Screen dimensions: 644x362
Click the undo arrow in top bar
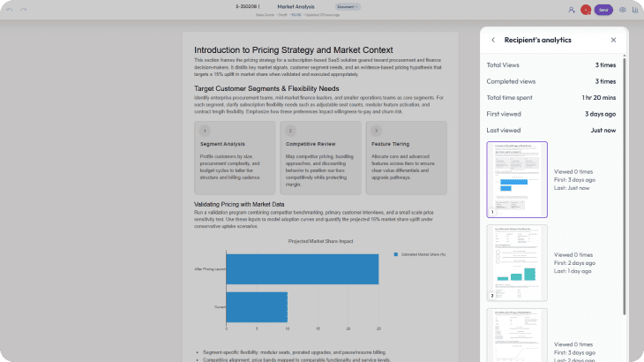pos(10,9)
